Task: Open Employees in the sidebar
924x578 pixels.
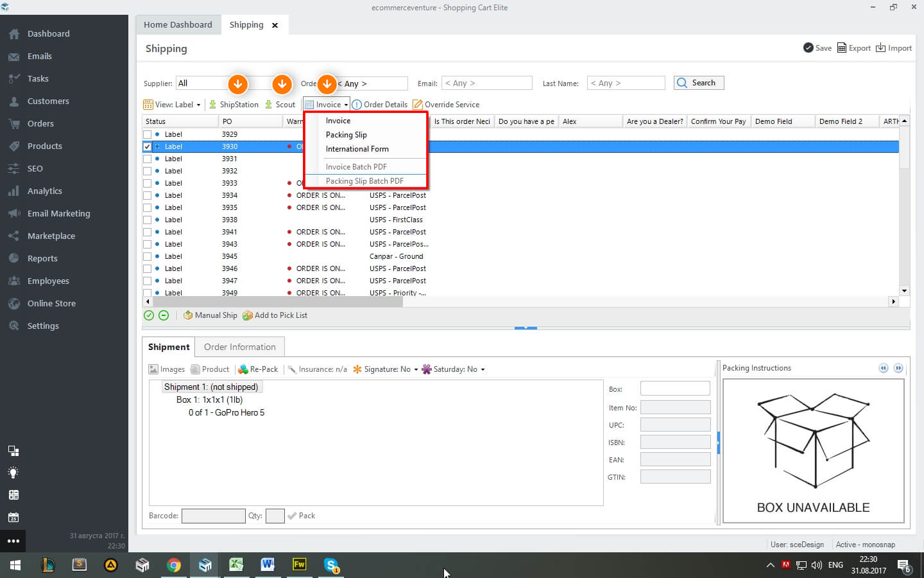Action: point(48,281)
